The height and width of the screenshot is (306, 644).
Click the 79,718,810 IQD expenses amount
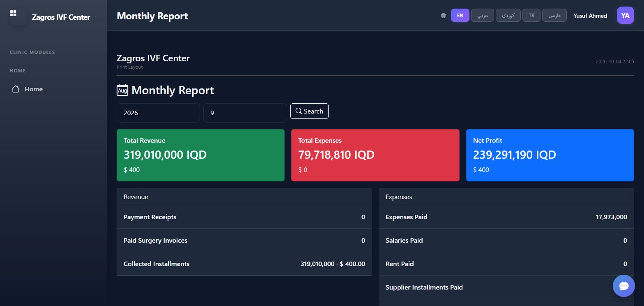(336, 155)
